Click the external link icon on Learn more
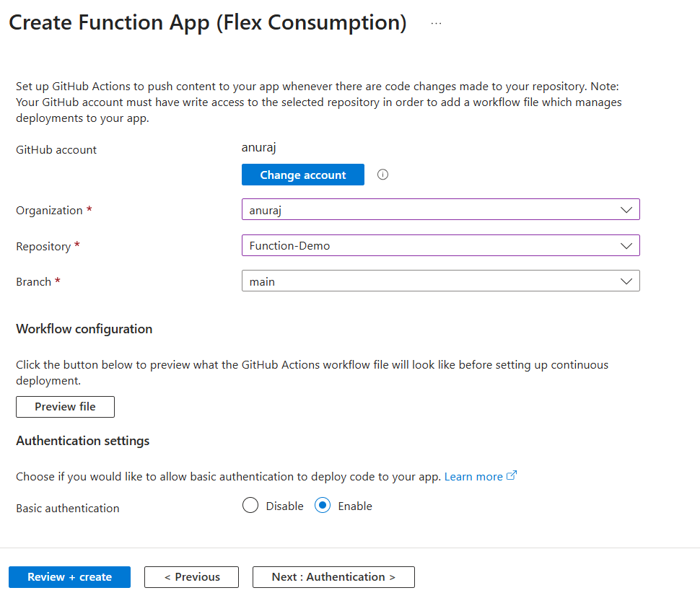700x593 pixels. (x=512, y=475)
